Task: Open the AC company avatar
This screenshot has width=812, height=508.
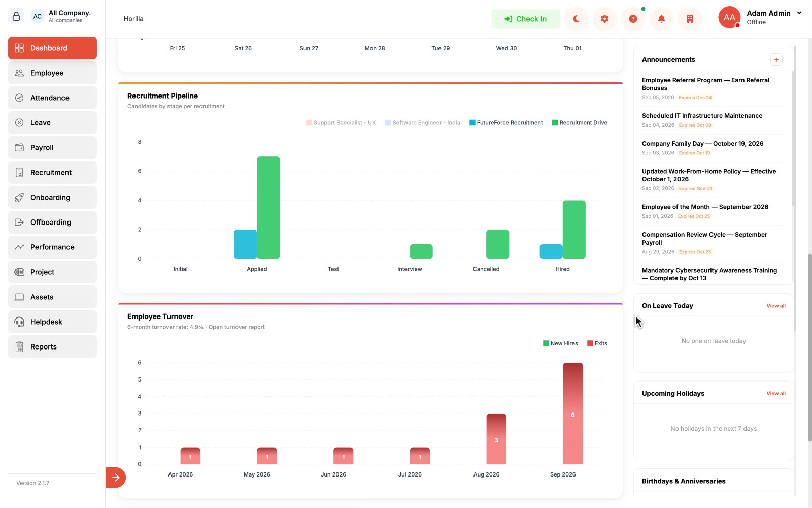Action: (38, 16)
